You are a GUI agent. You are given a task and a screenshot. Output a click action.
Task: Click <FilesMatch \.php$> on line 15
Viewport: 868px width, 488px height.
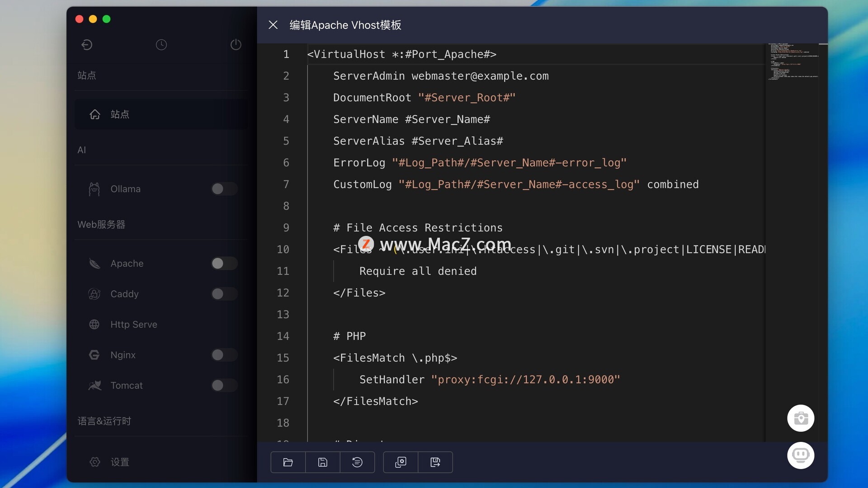coord(395,358)
